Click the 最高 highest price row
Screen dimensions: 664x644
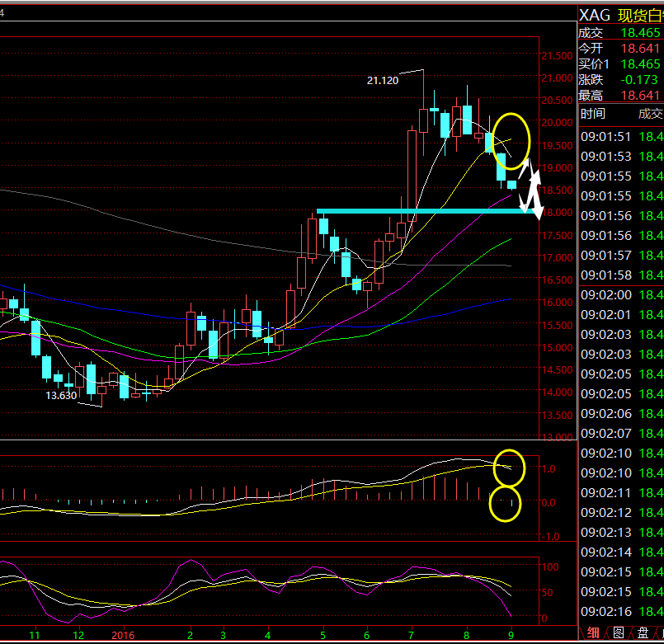pyautogui.click(x=619, y=96)
